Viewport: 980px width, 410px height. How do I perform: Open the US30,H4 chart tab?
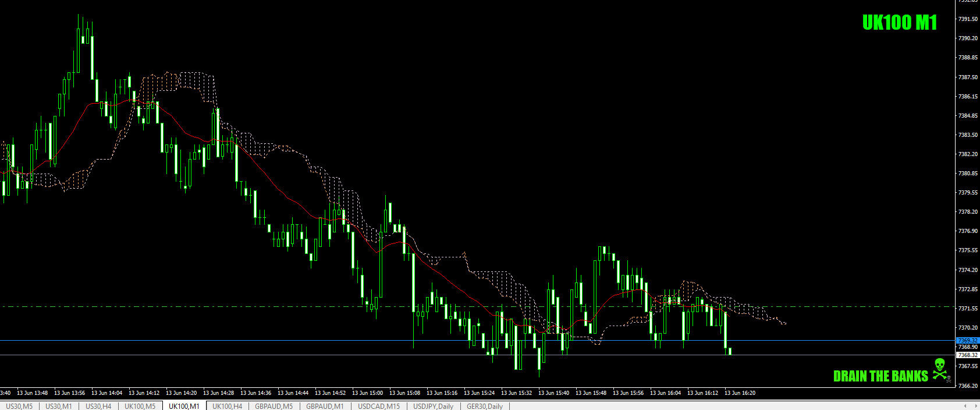click(x=98, y=406)
